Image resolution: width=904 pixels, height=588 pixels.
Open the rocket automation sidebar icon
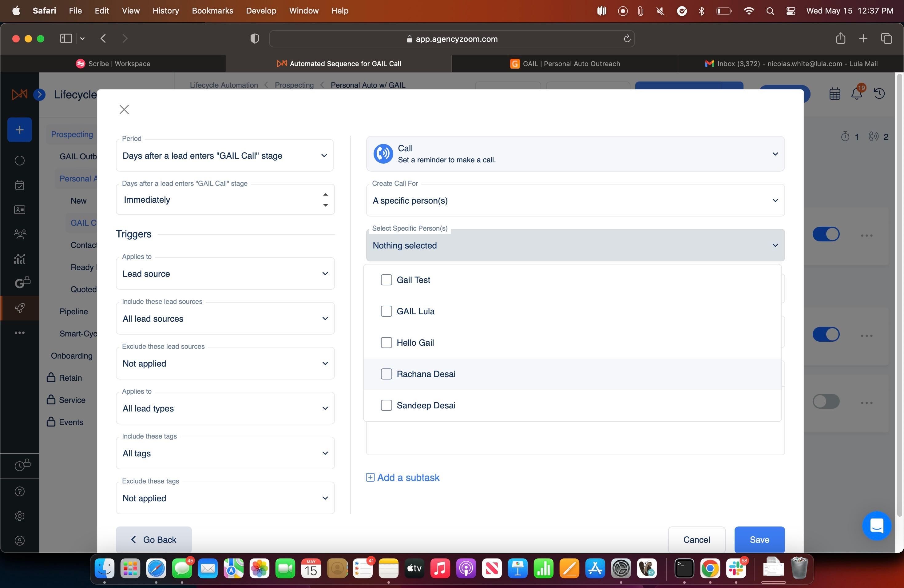[x=20, y=308]
